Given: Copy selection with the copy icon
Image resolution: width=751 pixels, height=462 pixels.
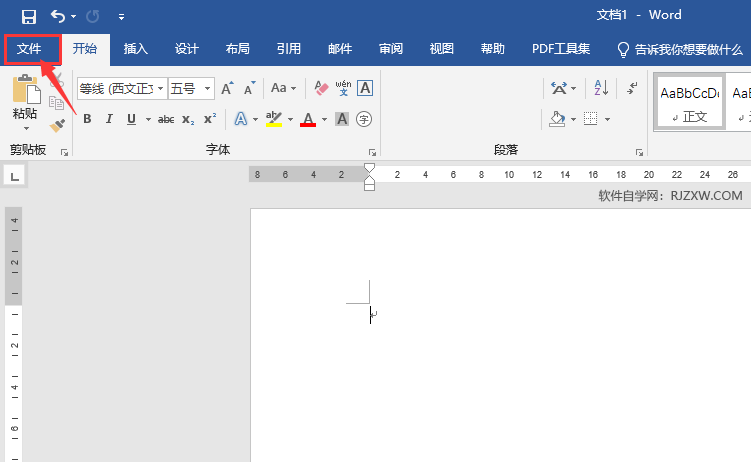Looking at the screenshot, I should (x=57, y=103).
